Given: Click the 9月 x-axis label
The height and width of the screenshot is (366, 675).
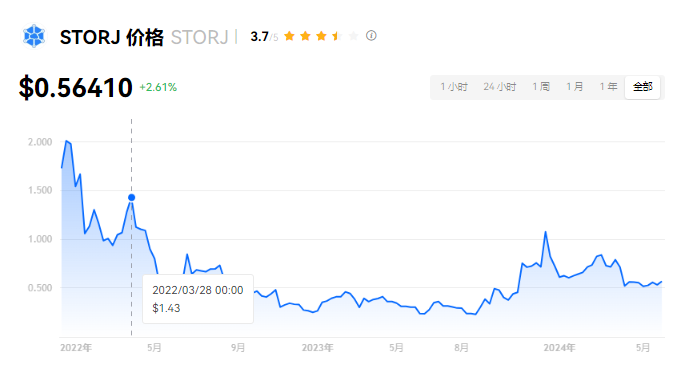Looking at the screenshot, I should tap(238, 347).
